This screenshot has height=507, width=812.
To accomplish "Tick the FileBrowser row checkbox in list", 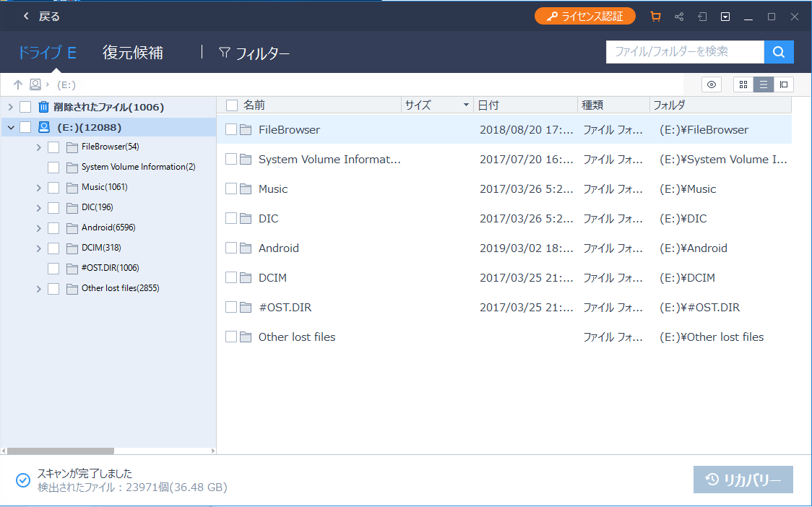I will coord(231,129).
